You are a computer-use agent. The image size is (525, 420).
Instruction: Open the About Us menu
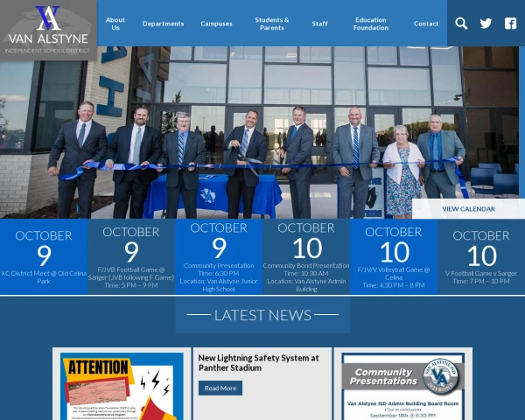115,24
